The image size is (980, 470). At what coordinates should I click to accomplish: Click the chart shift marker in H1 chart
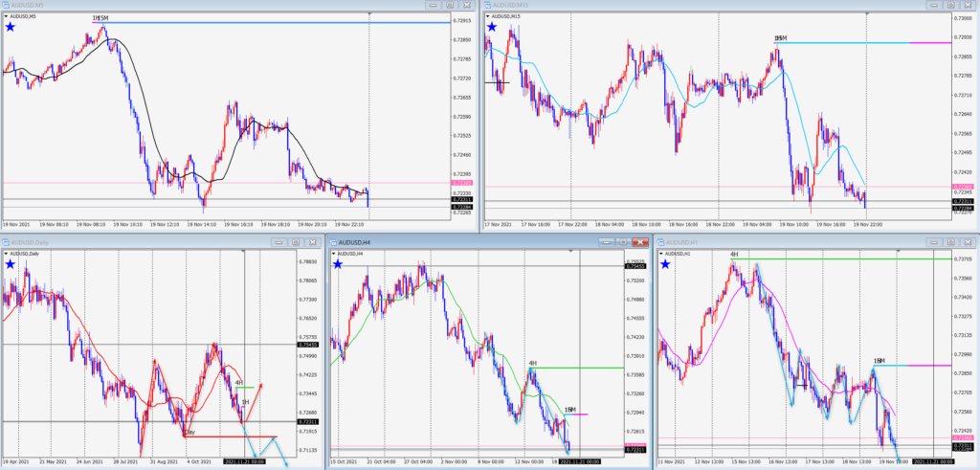coord(898,251)
